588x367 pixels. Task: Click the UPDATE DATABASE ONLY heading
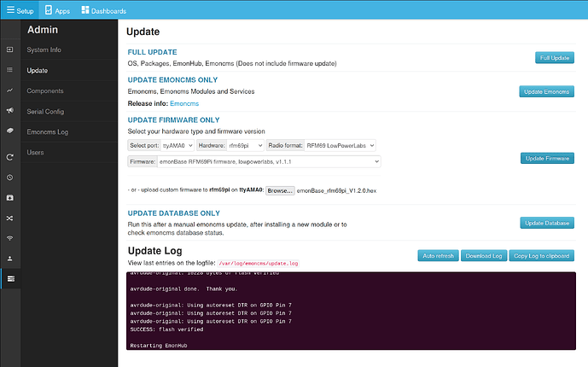(173, 213)
